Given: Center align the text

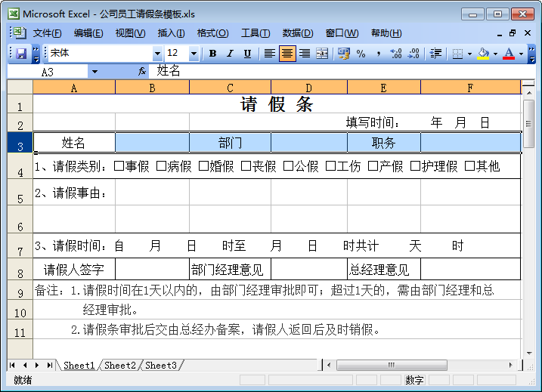Looking at the screenshot, I should (287, 54).
